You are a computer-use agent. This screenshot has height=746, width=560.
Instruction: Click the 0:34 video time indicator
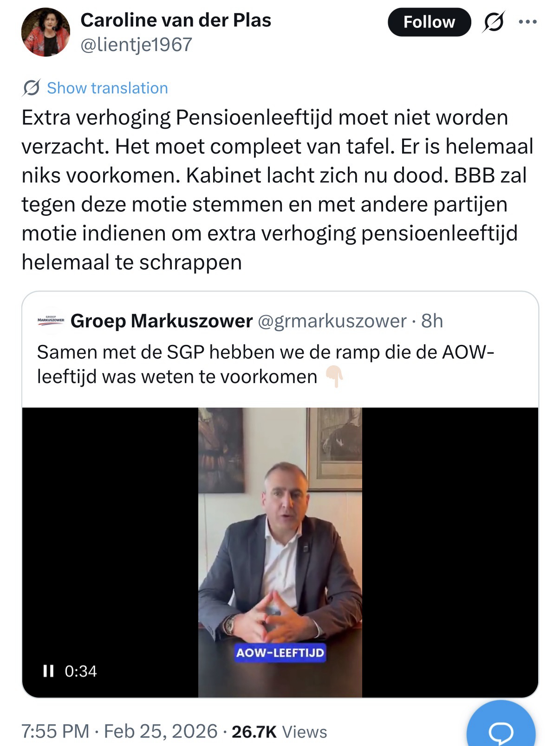[x=81, y=671]
